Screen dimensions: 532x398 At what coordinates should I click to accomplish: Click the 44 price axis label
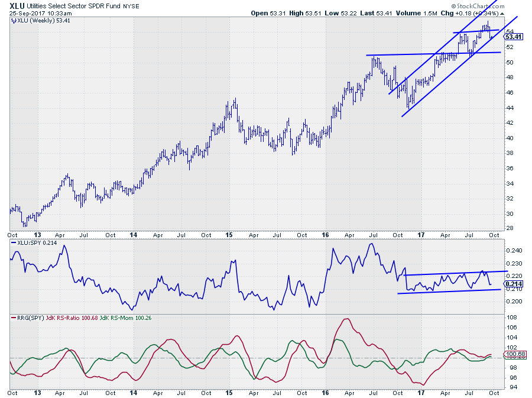click(x=510, y=108)
